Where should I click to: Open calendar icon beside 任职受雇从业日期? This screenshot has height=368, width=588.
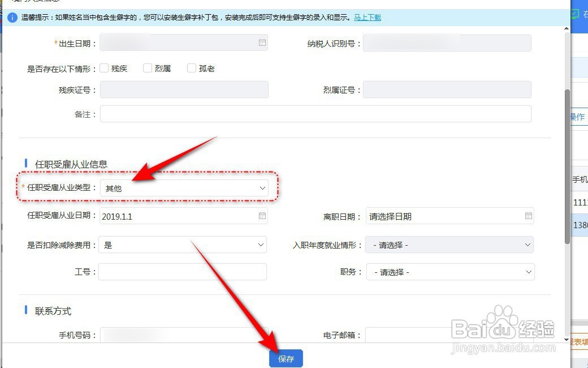[x=261, y=216]
